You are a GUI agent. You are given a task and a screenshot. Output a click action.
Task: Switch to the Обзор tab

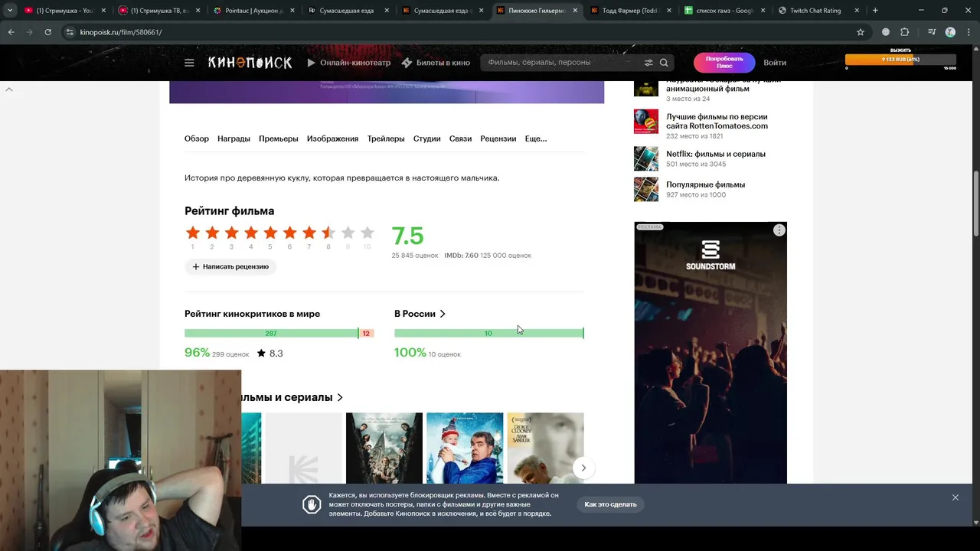click(197, 139)
